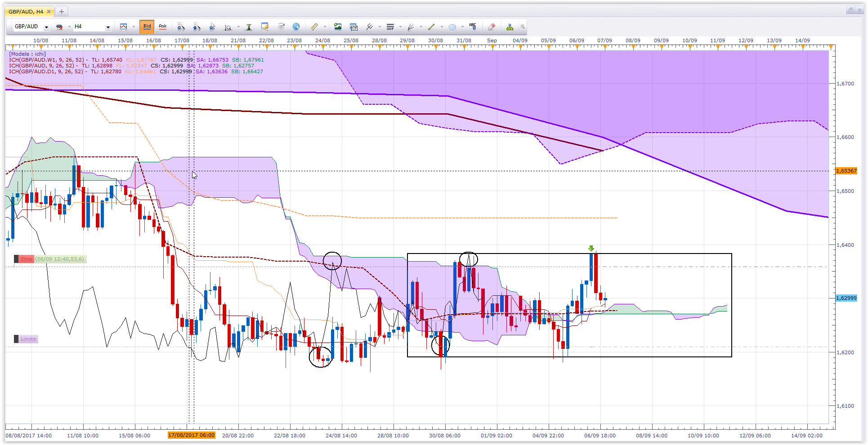Screen dimensions: 868x445
Task: Expand the ellipse shape dropdown arrow
Action: 462,27
